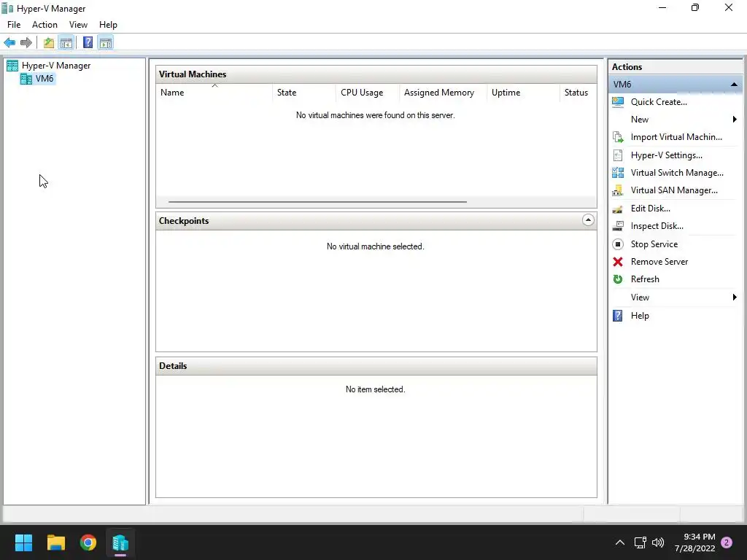Click the Back arrow toolbar icon

tap(9, 43)
